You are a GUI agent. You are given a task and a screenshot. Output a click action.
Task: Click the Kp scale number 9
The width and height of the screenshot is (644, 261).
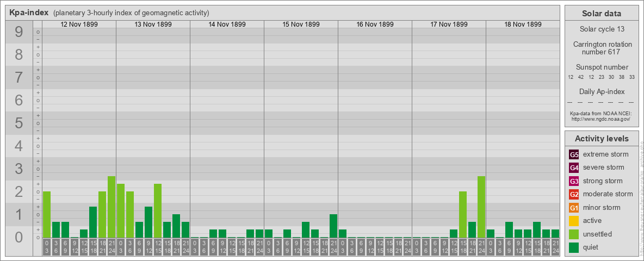tap(19, 32)
